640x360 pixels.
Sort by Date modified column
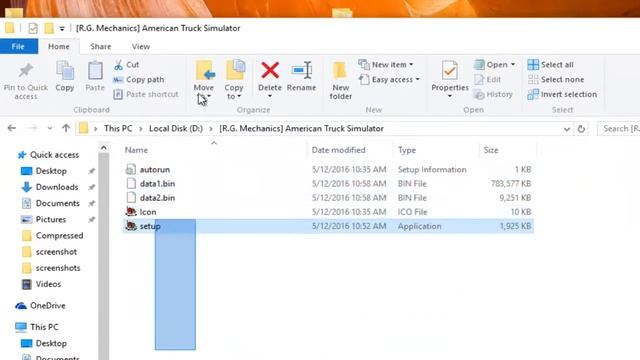click(338, 150)
